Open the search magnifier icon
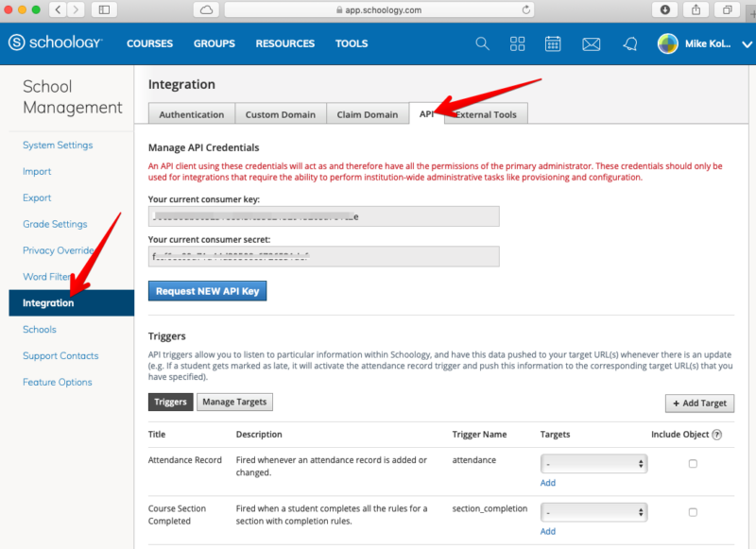The width and height of the screenshot is (756, 549). [482, 43]
